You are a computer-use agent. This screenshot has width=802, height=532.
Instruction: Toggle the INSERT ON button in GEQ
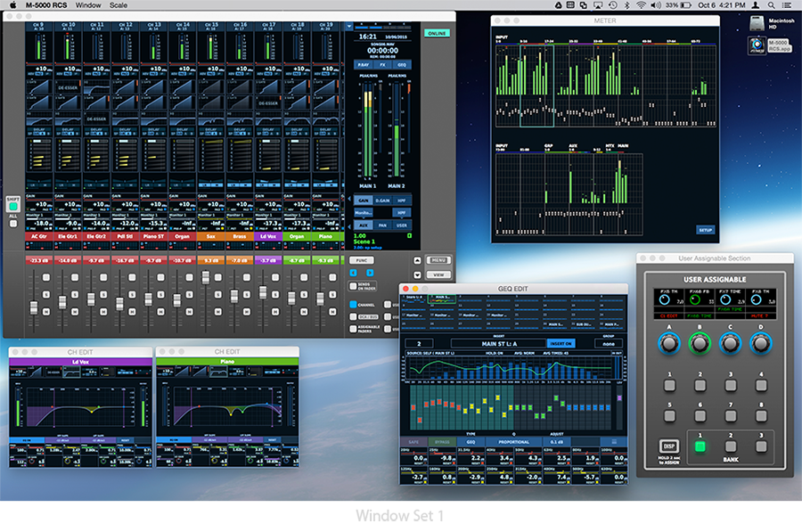pos(561,343)
